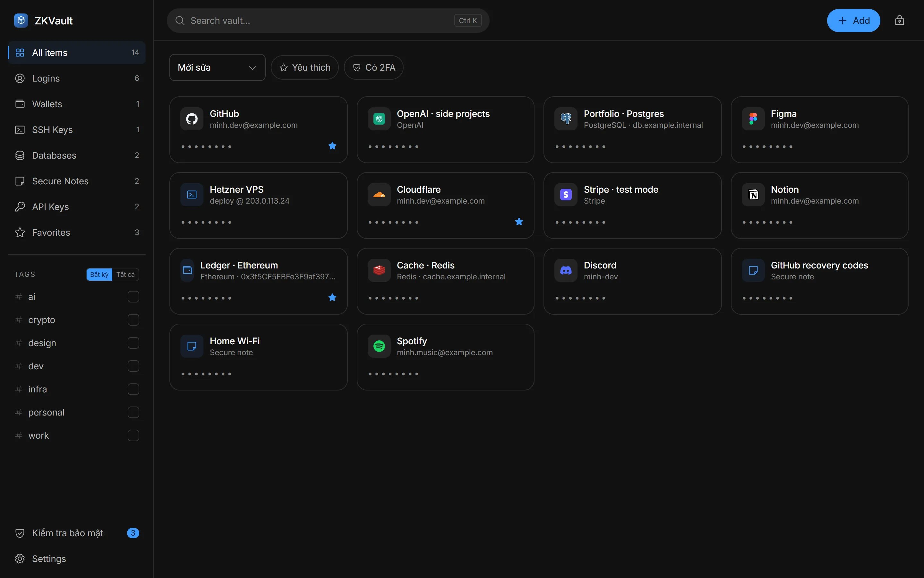Image resolution: width=924 pixels, height=578 pixels.
Task: Open Kiểm tra bảo mật security check
Action: pos(76,533)
